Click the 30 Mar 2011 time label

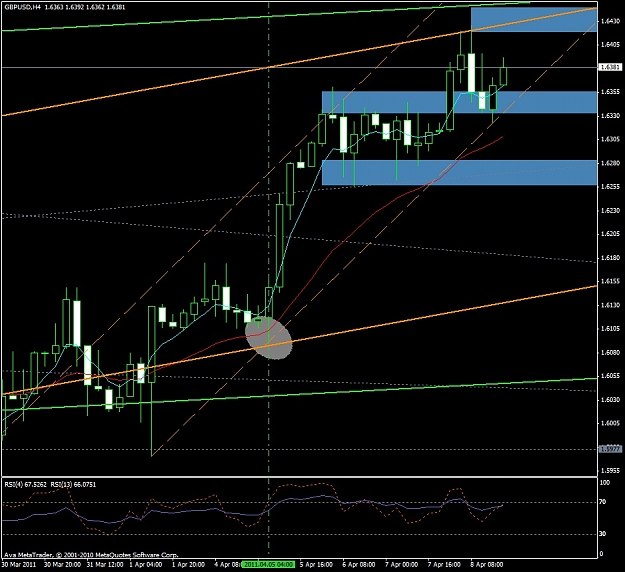(x=19, y=565)
